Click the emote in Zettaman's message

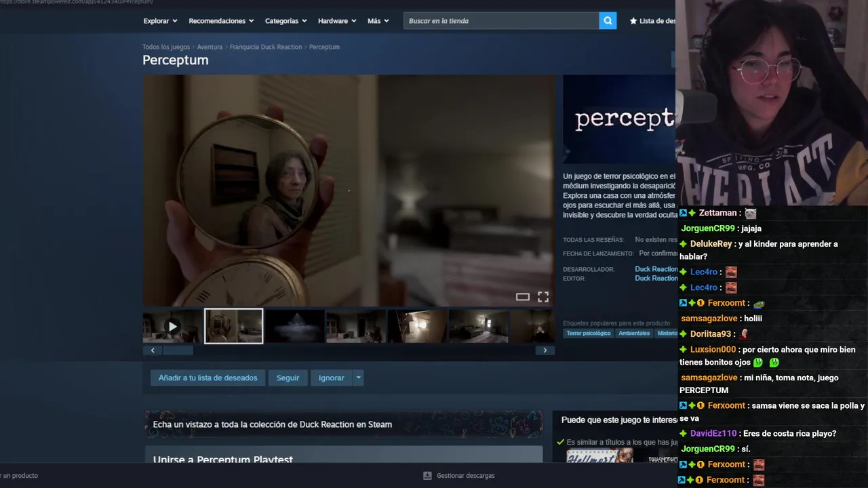(750, 213)
